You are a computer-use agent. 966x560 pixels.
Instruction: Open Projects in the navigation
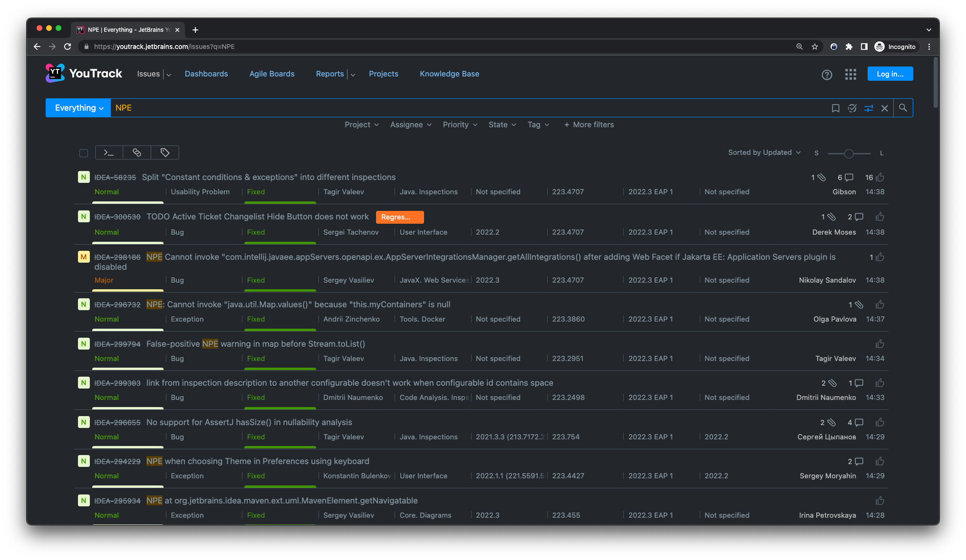click(384, 74)
